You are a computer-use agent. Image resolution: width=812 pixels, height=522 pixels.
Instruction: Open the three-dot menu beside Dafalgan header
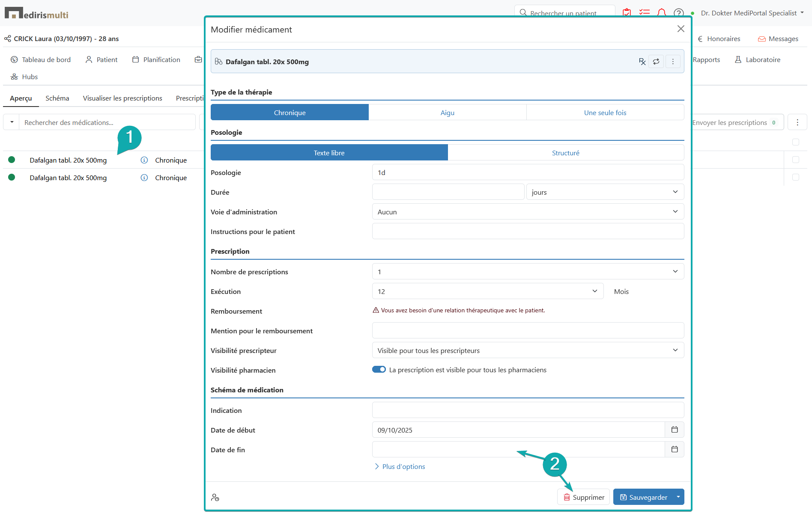click(x=673, y=62)
